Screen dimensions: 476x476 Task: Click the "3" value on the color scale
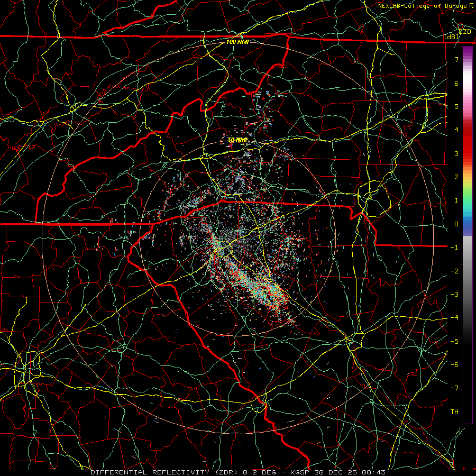pyautogui.click(x=456, y=153)
